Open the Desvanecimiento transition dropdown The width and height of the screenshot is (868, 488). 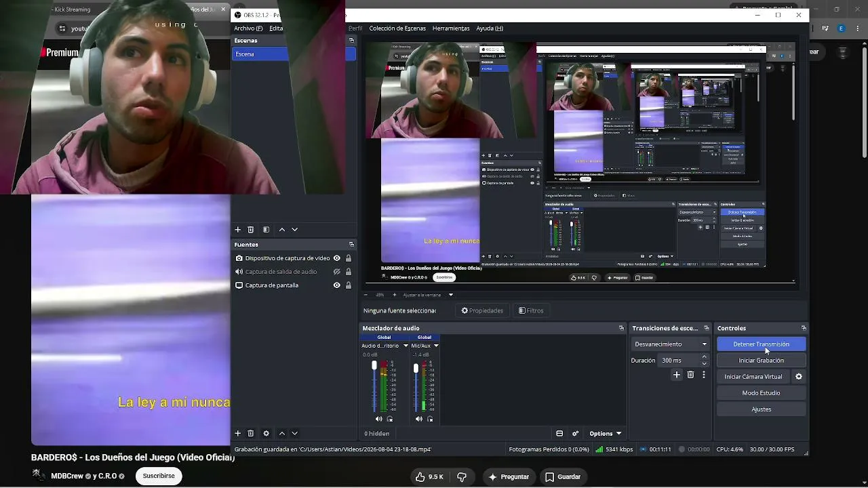pyautogui.click(x=671, y=344)
